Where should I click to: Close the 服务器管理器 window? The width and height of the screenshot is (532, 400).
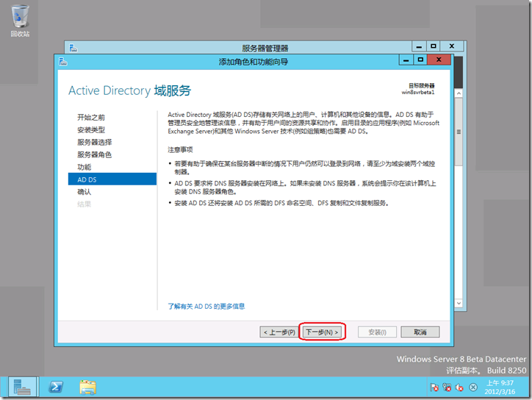click(x=452, y=46)
